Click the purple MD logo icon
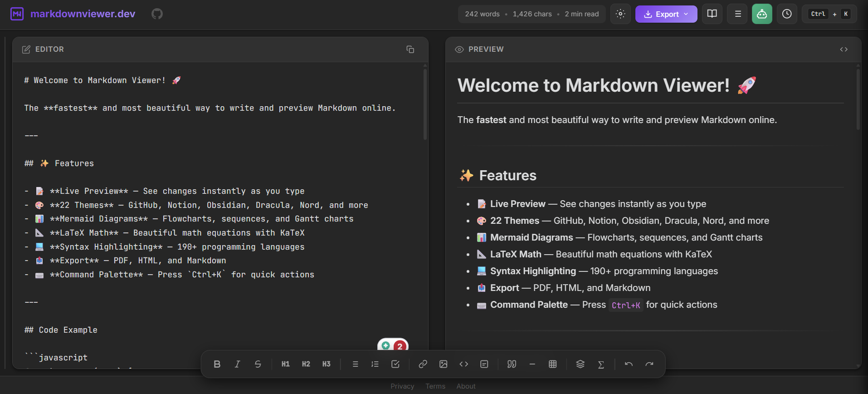This screenshot has width=868, height=394. pyautogui.click(x=17, y=14)
